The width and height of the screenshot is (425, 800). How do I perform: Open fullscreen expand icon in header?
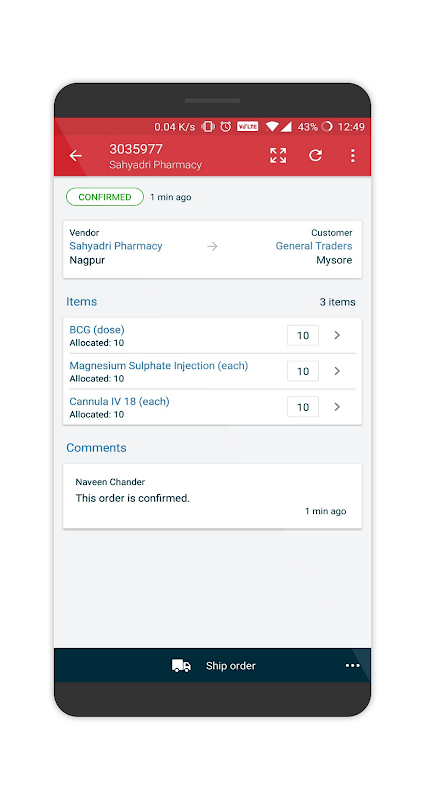tap(278, 156)
